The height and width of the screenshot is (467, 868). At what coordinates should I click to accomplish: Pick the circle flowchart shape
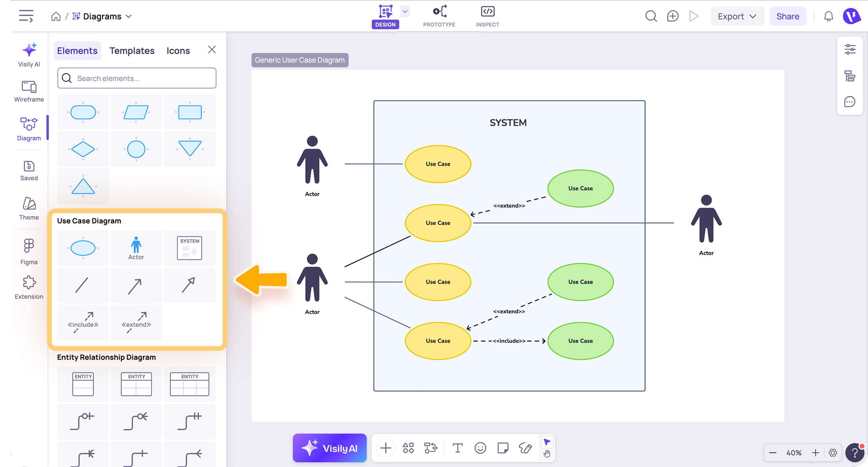[x=136, y=149]
